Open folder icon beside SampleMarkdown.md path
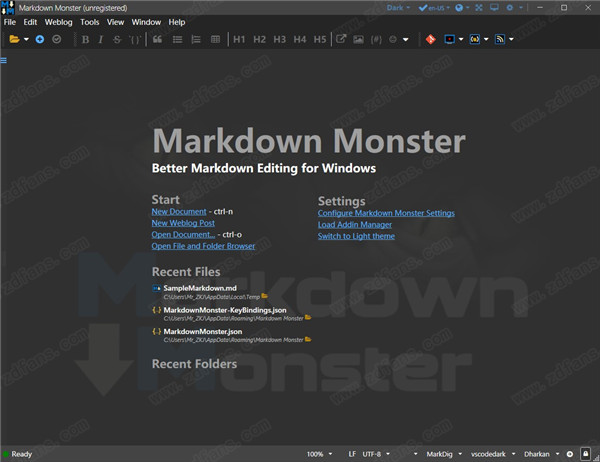This screenshot has width=600, height=462. [x=264, y=296]
